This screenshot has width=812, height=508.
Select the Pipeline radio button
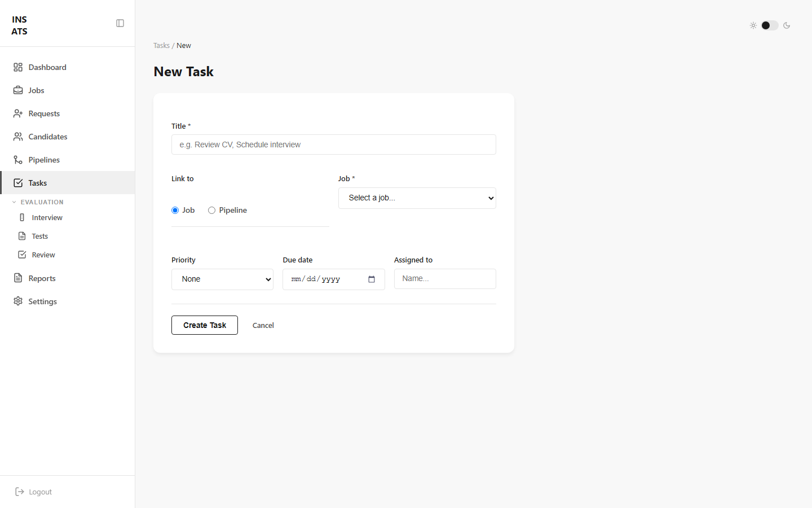211,211
